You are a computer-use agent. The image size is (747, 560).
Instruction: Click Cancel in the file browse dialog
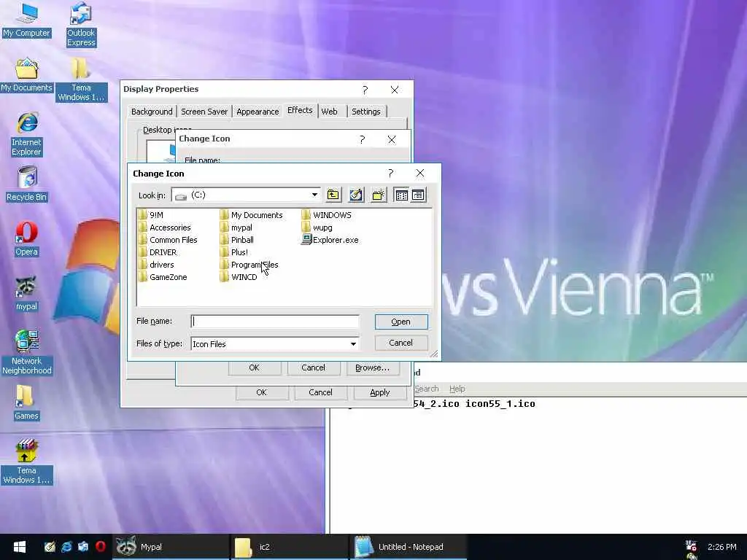(401, 343)
